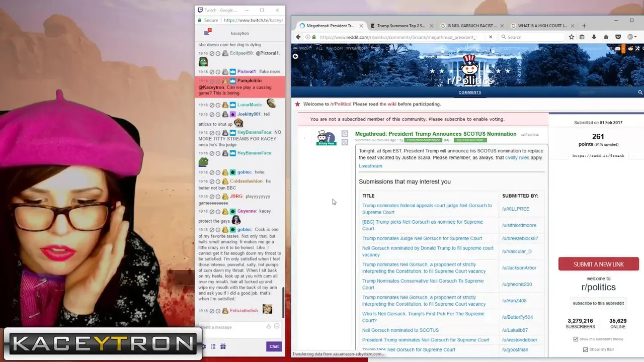
Task: Toggle the Show my flair checkbox
Action: click(x=585, y=349)
